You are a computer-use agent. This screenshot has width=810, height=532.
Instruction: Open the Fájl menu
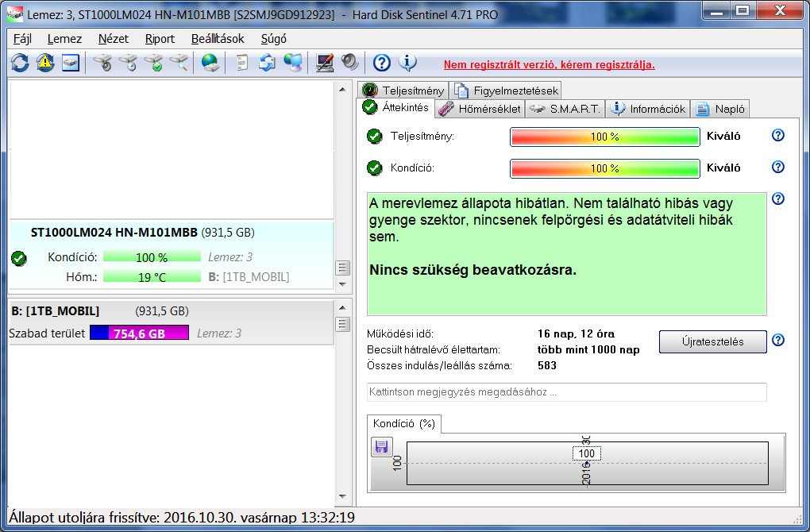pyautogui.click(x=22, y=39)
